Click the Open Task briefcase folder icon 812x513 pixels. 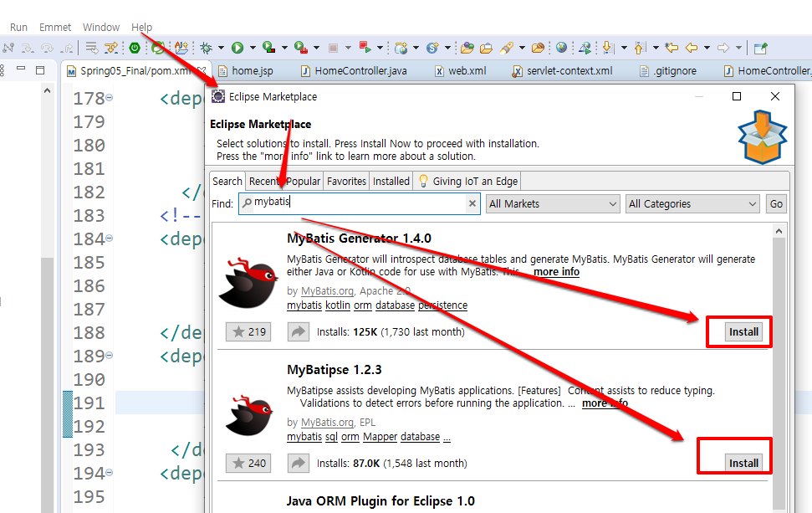tap(486, 49)
